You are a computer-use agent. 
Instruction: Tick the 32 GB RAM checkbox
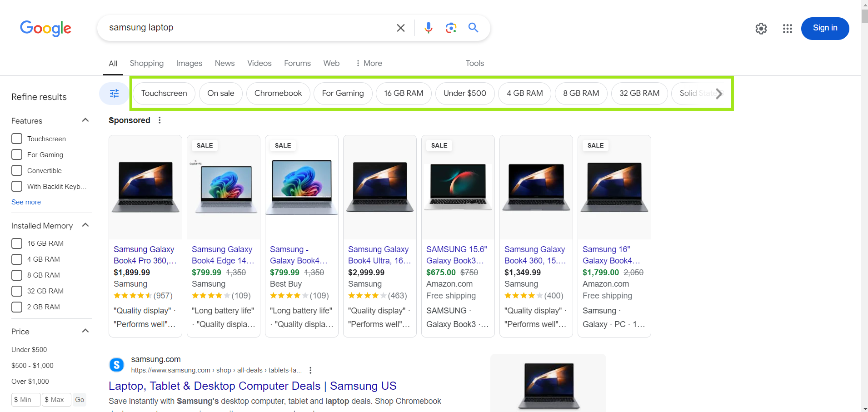pyautogui.click(x=17, y=291)
